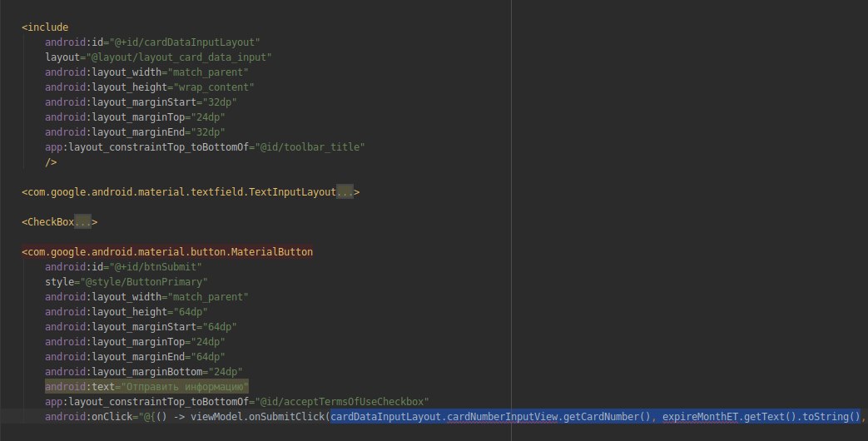Image resolution: width=868 pixels, height=441 pixels.
Task: Click the layout_marginEnd="32dp" line
Action: click(135, 131)
